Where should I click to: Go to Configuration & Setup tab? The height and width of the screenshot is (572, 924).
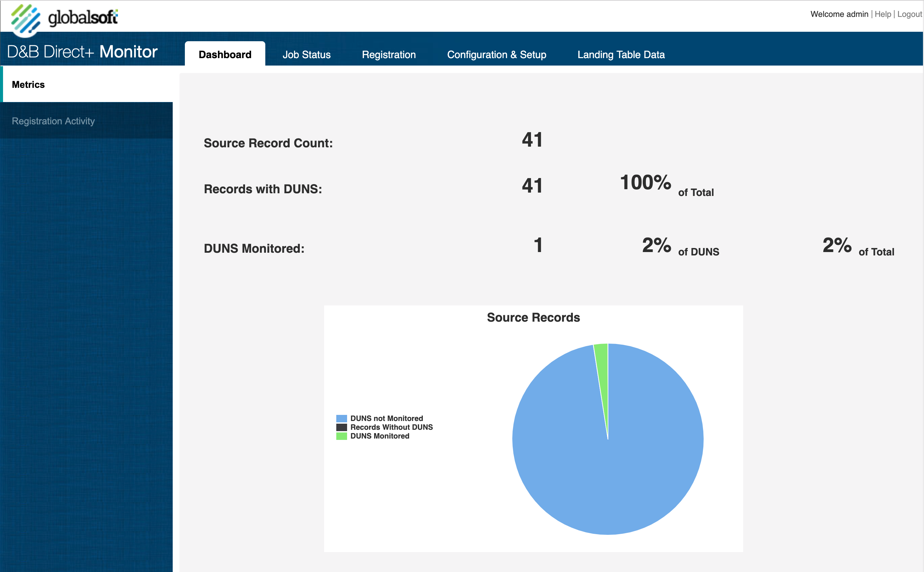point(496,54)
